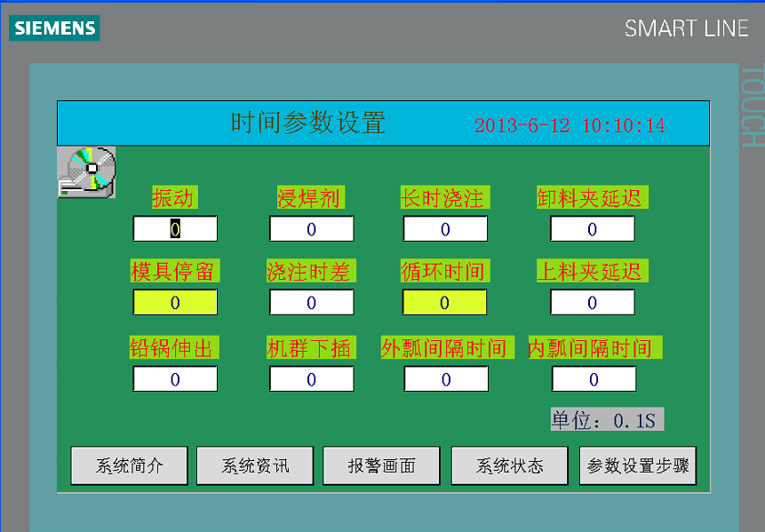Click the SMART LINE text
Image resolution: width=765 pixels, height=532 pixels.
687,28
